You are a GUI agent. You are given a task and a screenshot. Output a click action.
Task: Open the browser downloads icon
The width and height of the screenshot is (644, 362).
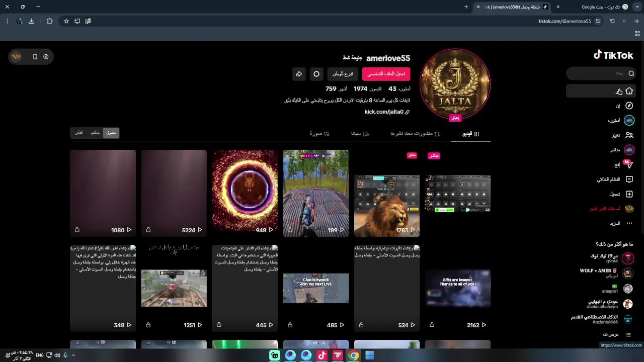click(x=31, y=21)
